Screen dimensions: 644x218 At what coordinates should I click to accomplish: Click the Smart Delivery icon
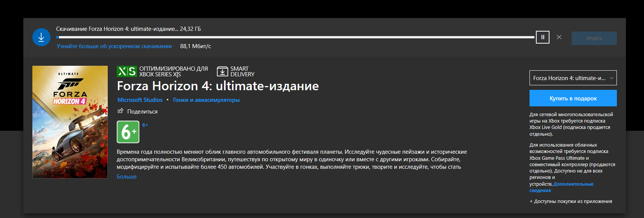[223, 71]
